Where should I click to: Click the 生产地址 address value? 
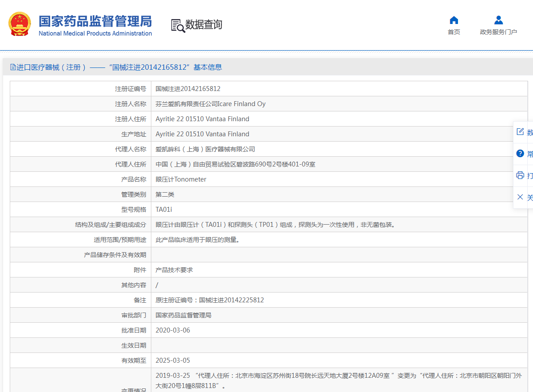click(x=202, y=134)
